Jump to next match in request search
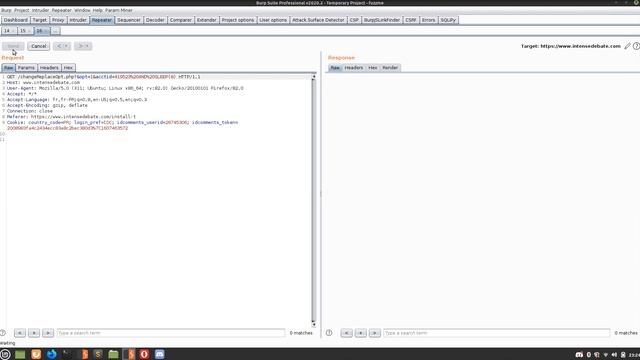Image resolution: width=640 pixels, height=360 pixels. click(48, 333)
